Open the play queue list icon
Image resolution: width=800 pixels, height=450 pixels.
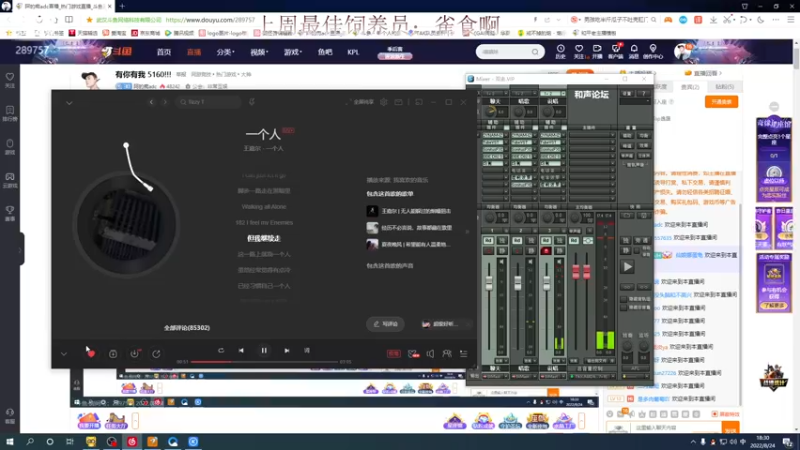[x=463, y=354]
